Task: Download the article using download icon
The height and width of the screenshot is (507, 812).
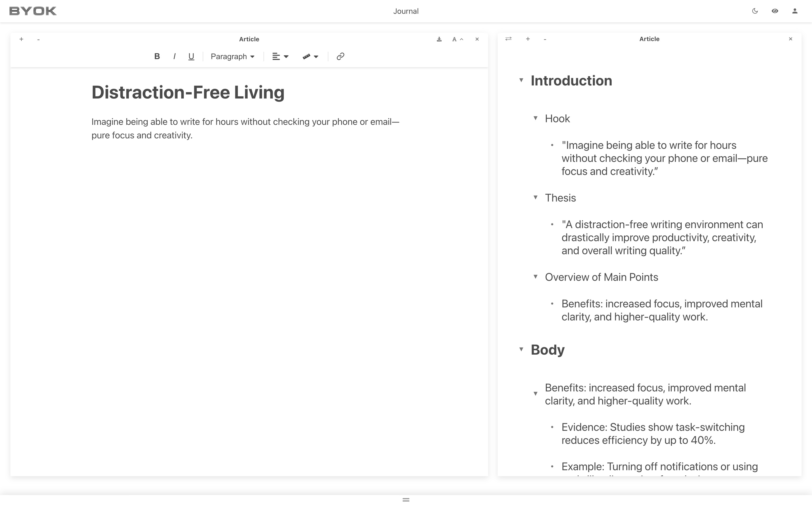Action: [x=439, y=39]
